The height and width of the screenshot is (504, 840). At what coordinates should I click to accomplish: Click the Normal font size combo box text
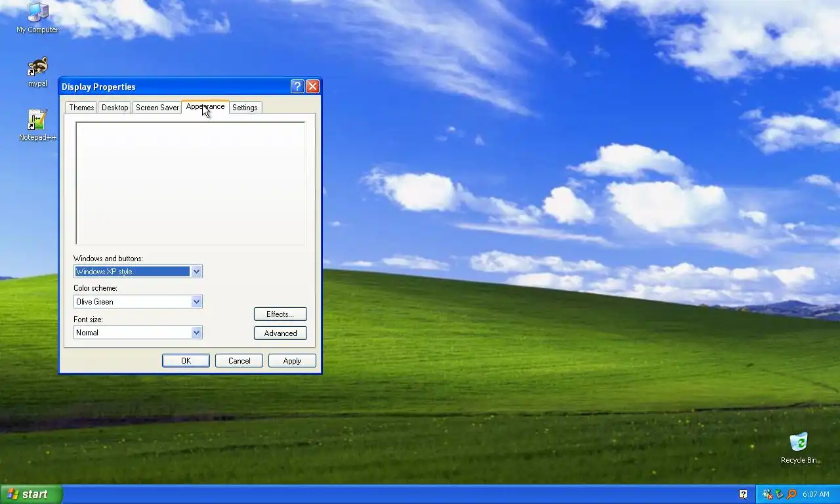point(132,333)
